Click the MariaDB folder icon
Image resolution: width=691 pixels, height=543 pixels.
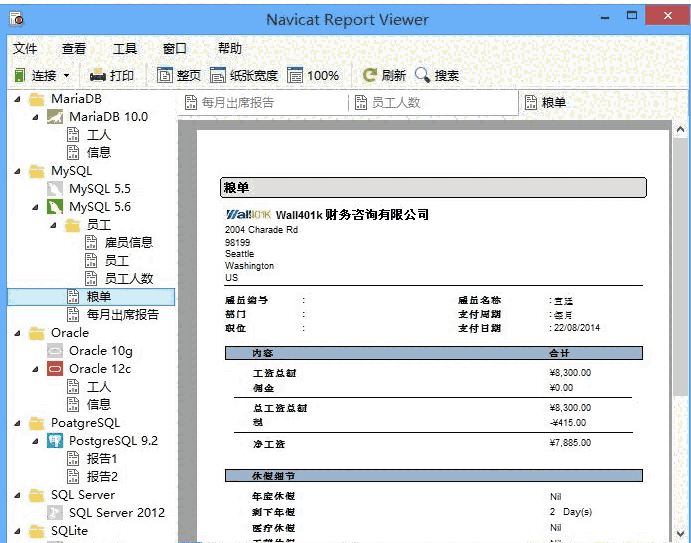(x=37, y=99)
